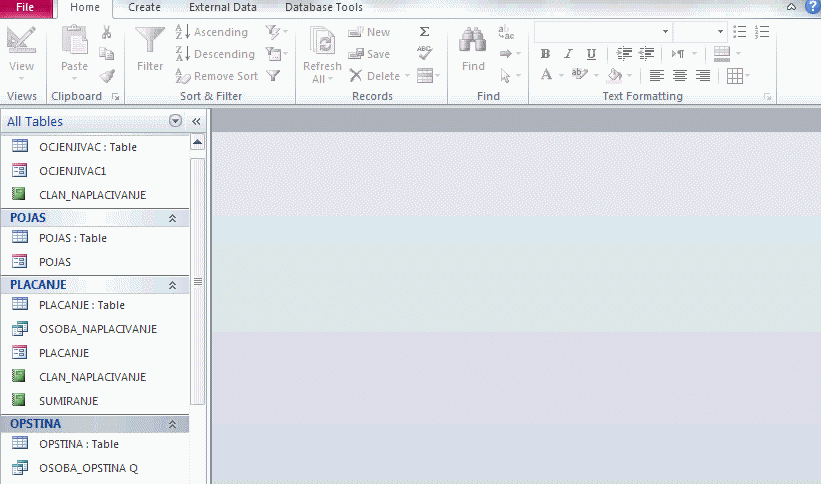Toggle Filter funnel beside Remove Sort
The image size is (821, 484).
(273, 76)
